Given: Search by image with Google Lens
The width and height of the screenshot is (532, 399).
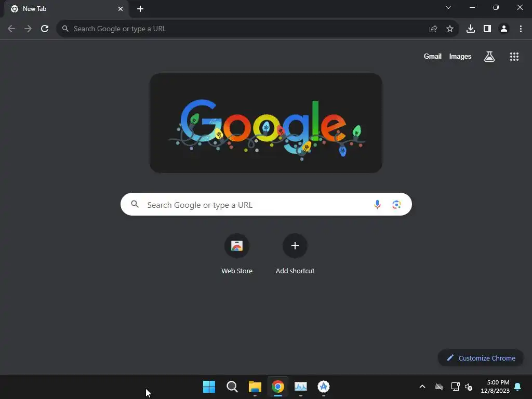Looking at the screenshot, I should 396,204.
